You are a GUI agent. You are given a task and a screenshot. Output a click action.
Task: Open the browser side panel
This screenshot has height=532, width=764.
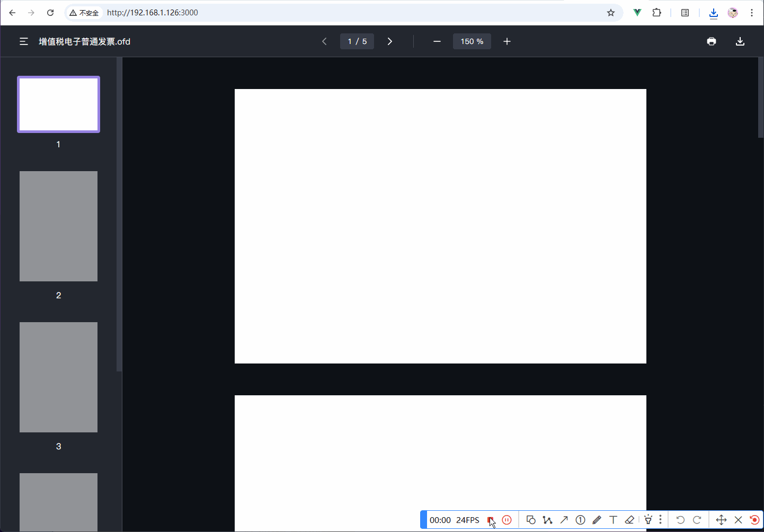coord(685,13)
